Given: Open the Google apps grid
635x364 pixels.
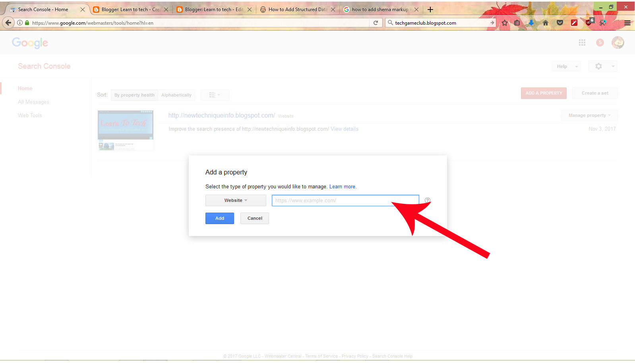Looking at the screenshot, I should tap(582, 43).
